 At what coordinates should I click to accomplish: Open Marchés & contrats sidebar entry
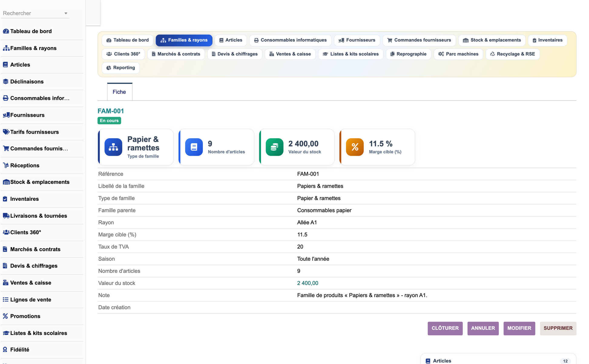[x=42, y=249]
